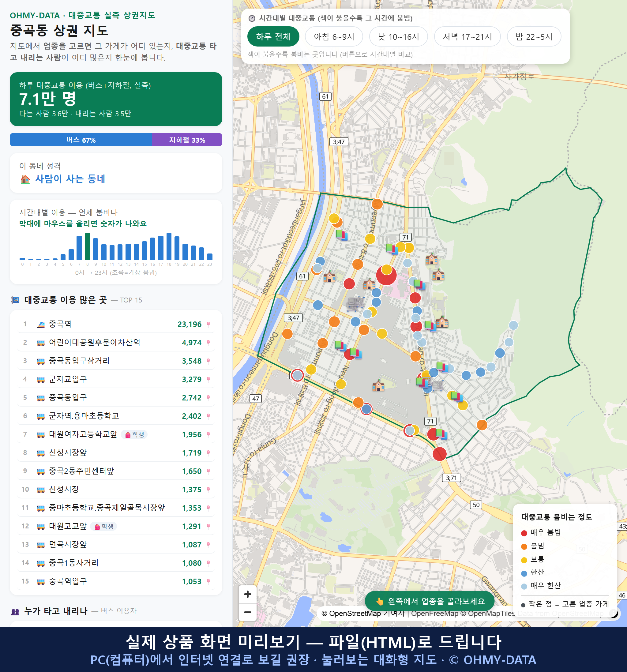
Task: Click the 사람이 사는 동네 neighborhood character text
Action: pos(70,179)
